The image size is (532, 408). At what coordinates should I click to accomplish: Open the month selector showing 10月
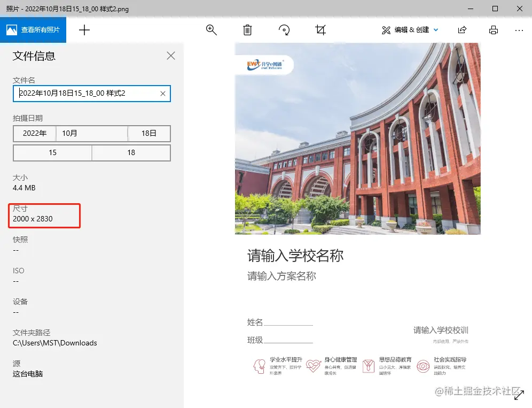pos(91,134)
